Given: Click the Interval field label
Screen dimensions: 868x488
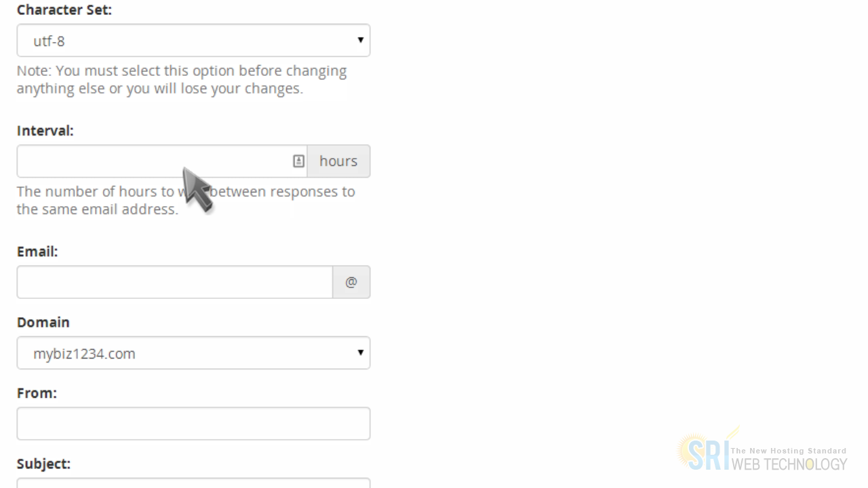Looking at the screenshot, I should pyautogui.click(x=45, y=131).
